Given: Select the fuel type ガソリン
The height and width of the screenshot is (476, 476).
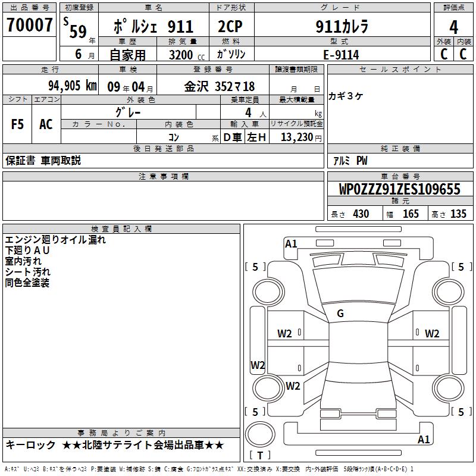Looking at the screenshot, I should (231, 54).
